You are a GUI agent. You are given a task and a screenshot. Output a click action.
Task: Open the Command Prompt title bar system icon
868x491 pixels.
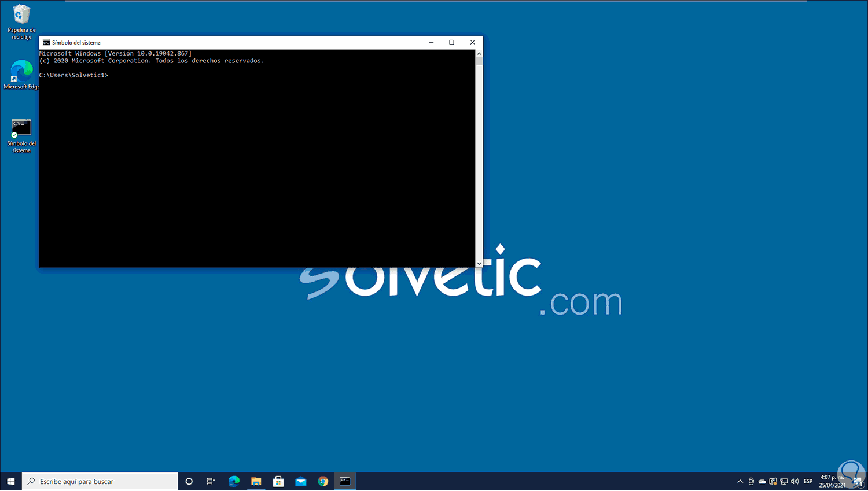pyautogui.click(x=46, y=42)
